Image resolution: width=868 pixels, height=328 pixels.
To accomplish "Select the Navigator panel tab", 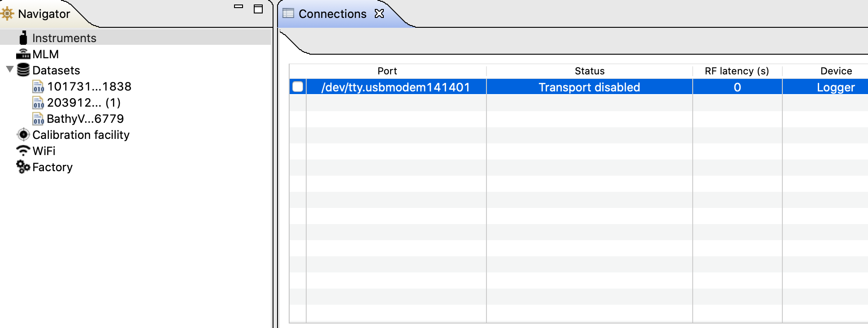I will tap(43, 14).
